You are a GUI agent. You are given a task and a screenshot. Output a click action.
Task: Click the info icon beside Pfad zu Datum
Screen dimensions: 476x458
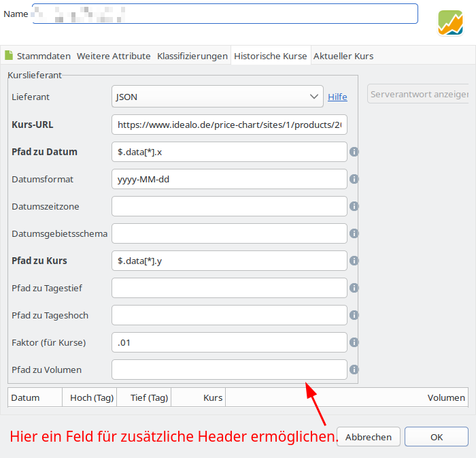354,152
